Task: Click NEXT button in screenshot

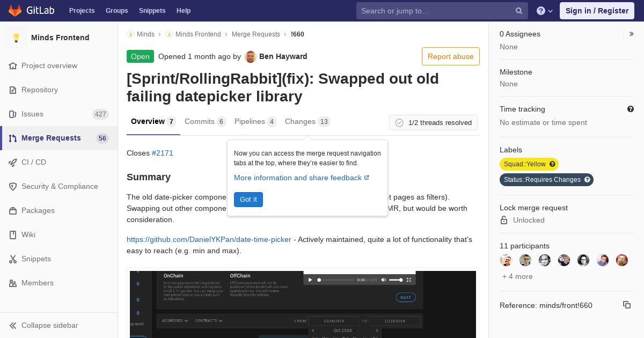Action: pos(406,297)
